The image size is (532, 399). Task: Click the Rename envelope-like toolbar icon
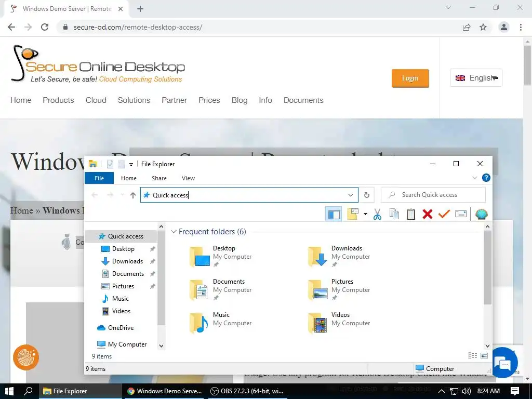461,214
